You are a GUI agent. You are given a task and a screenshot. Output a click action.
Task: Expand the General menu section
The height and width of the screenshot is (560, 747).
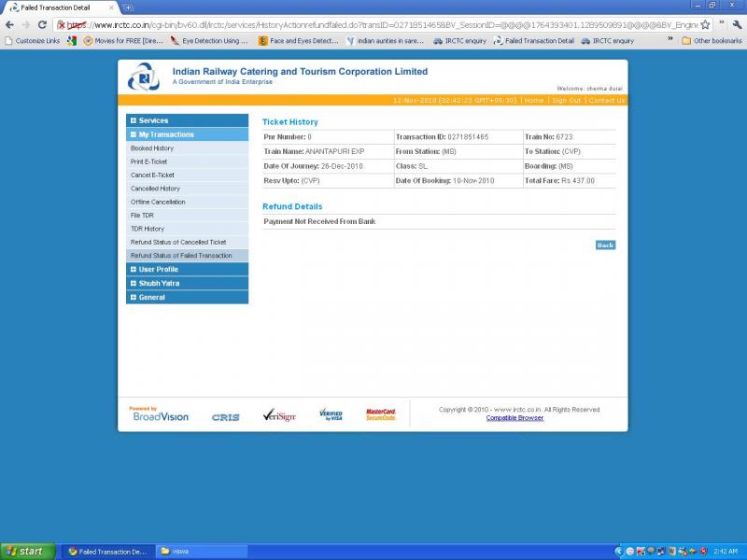pos(188,297)
